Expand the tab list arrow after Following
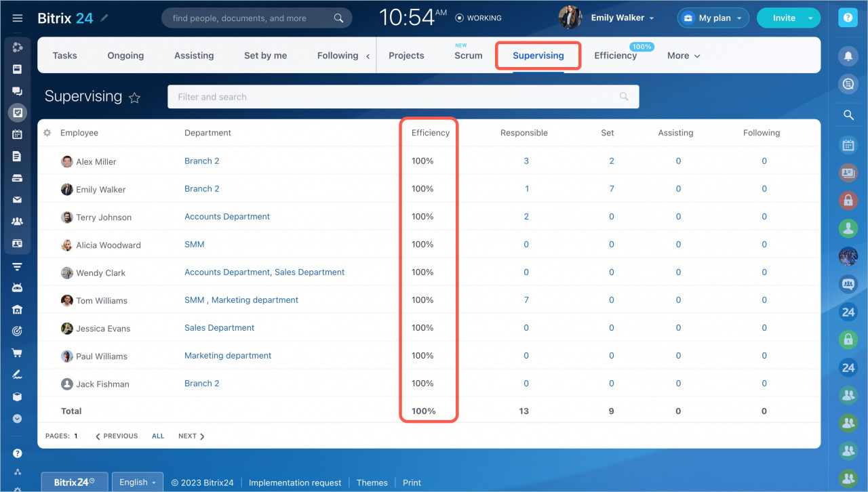The width and height of the screenshot is (868, 492). point(368,56)
